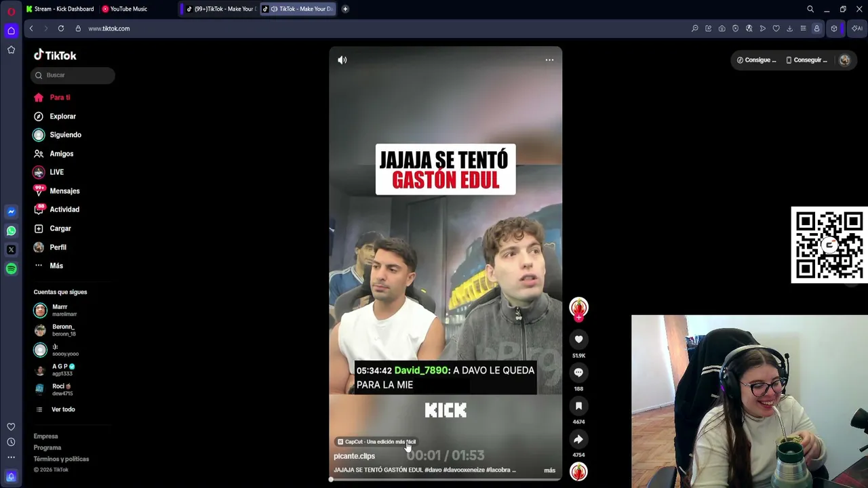Screen dimensions: 868x488
Task: Open a new browser tab
Action: point(345,9)
